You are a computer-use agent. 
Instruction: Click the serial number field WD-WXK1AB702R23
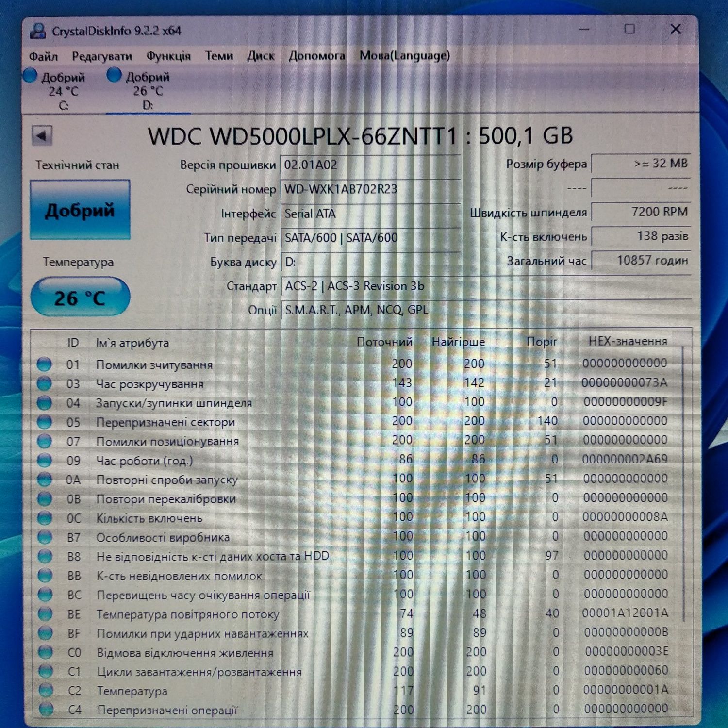[370, 189]
